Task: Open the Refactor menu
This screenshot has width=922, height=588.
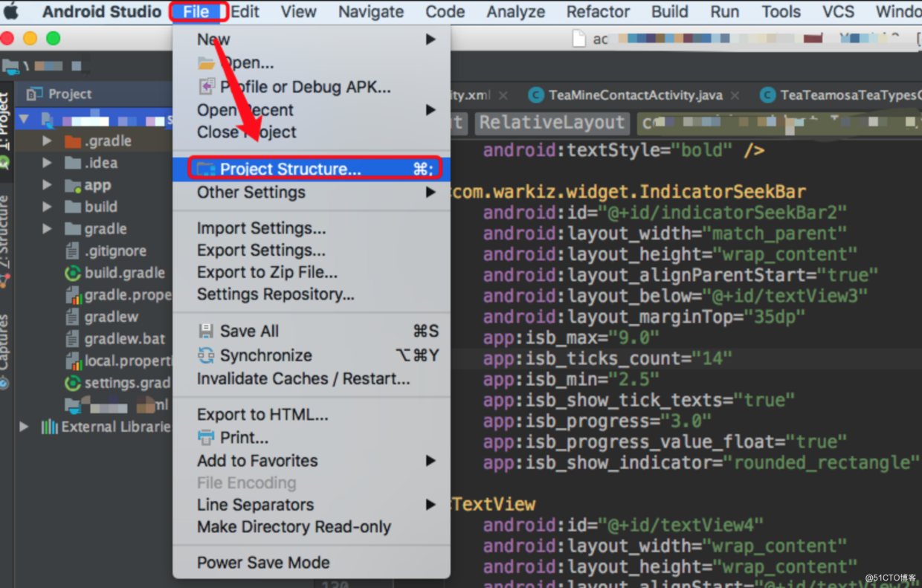Action: tap(598, 12)
